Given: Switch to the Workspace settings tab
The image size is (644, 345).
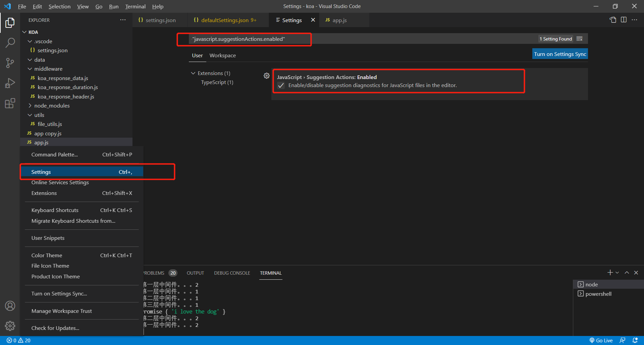Looking at the screenshot, I should coord(222,55).
